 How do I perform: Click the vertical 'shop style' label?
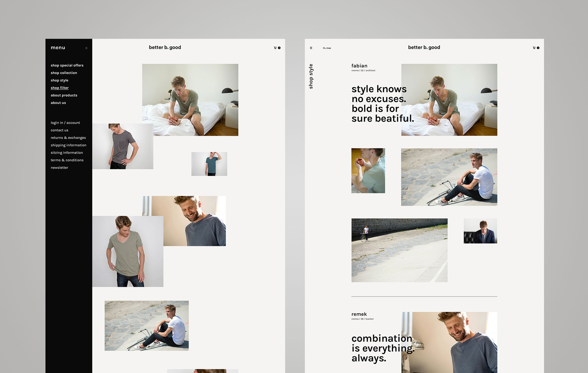coord(311,76)
